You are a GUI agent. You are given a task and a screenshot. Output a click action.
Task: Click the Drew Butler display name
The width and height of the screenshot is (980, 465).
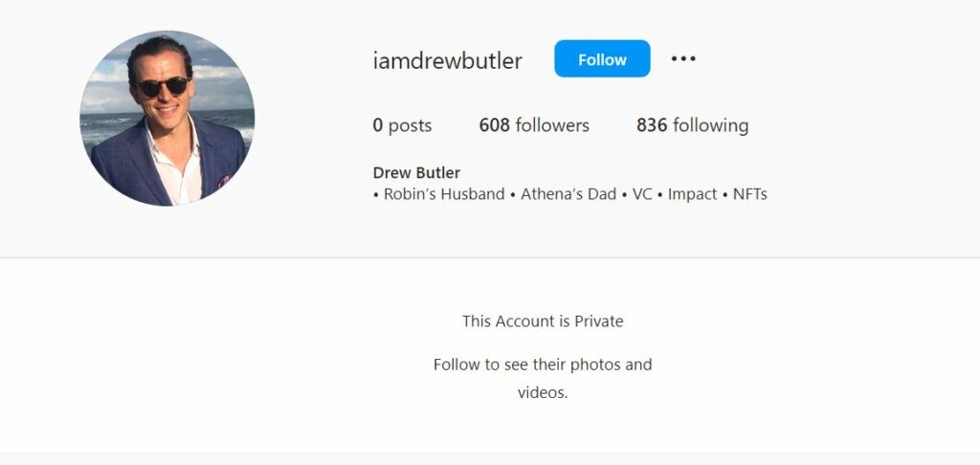click(x=416, y=172)
